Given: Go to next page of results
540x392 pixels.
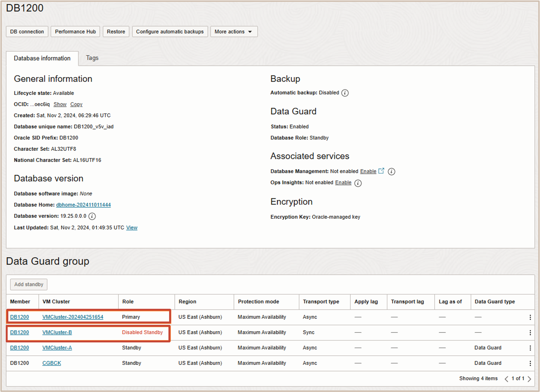Looking at the screenshot, I should [x=529, y=379].
